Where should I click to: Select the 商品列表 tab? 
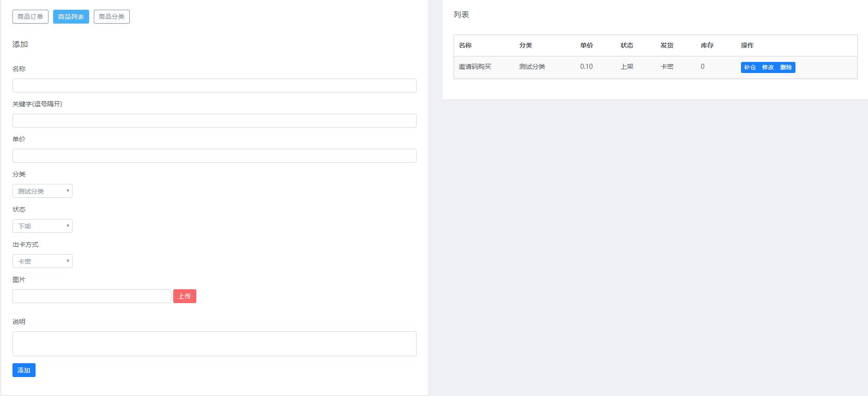tap(71, 17)
